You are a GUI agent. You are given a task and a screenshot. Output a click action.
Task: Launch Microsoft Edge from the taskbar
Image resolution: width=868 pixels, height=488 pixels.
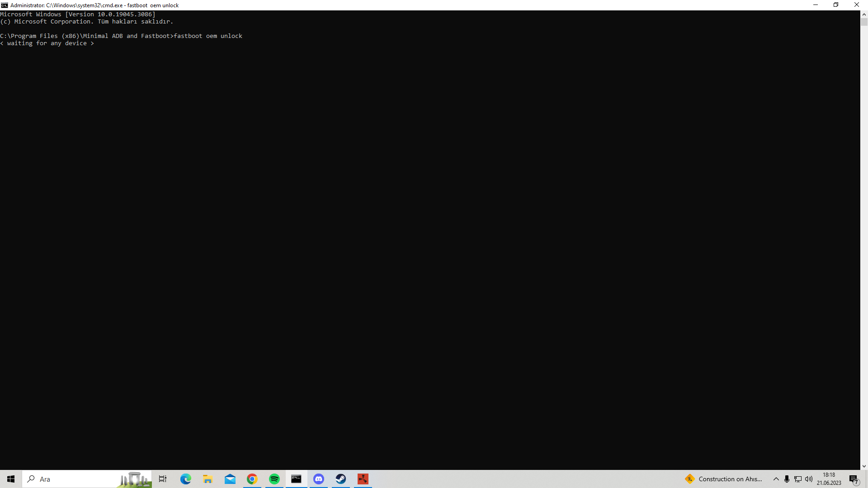[x=185, y=479]
